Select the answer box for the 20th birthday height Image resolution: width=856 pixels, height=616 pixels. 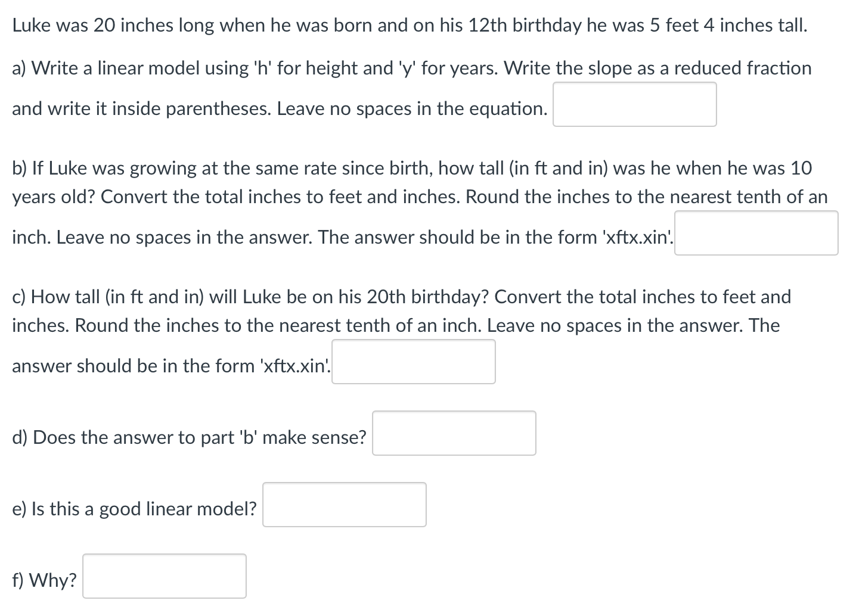(414, 362)
